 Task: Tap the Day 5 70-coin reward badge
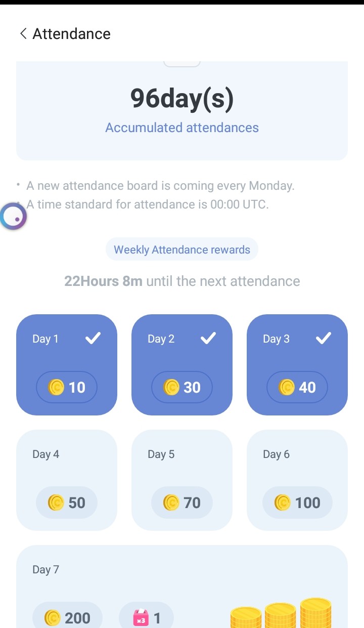[182, 503]
